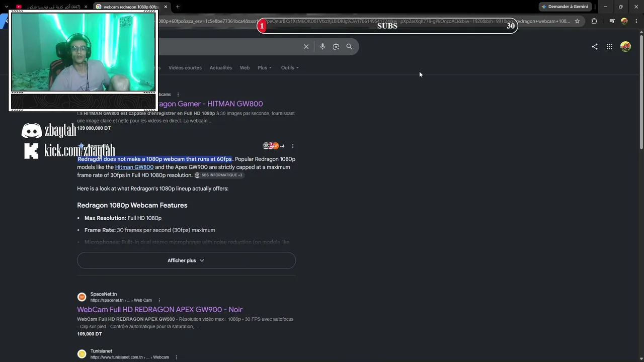Open the Google account avatar on the page
644x362 pixels.
coord(625,47)
